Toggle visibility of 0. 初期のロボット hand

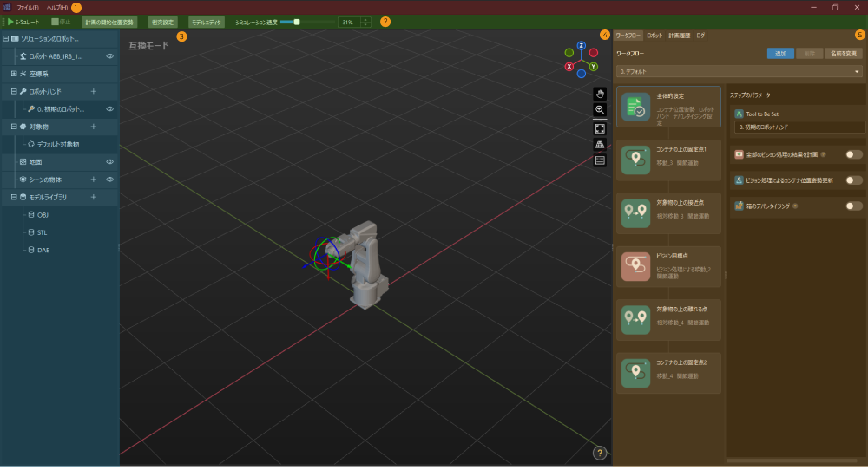[x=109, y=109]
